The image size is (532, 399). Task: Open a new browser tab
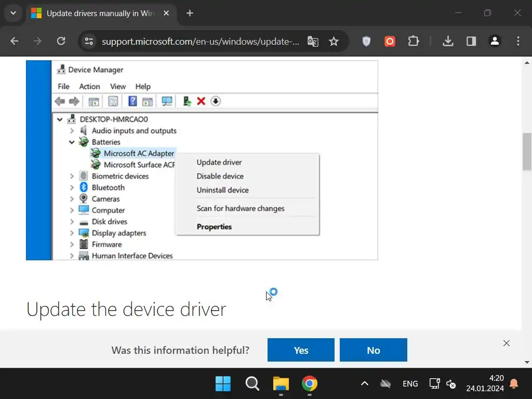[x=190, y=13]
